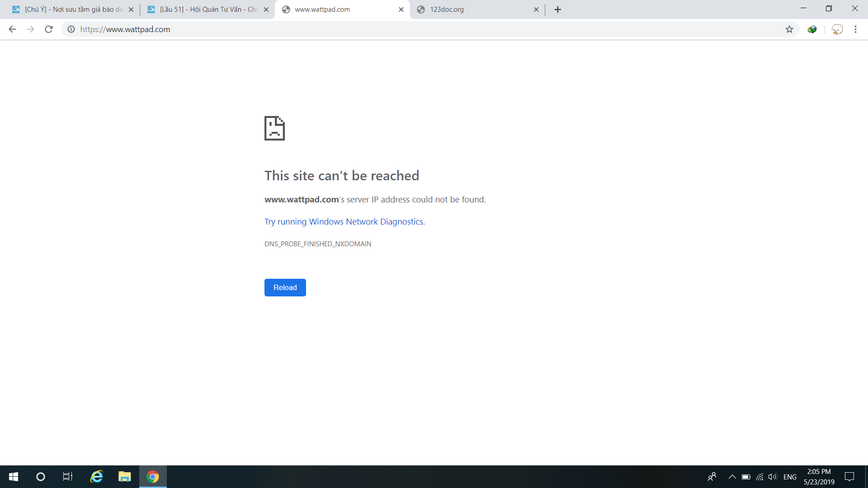Click the reload page icon in toolbar
The width and height of the screenshot is (868, 488).
[x=49, y=29]
